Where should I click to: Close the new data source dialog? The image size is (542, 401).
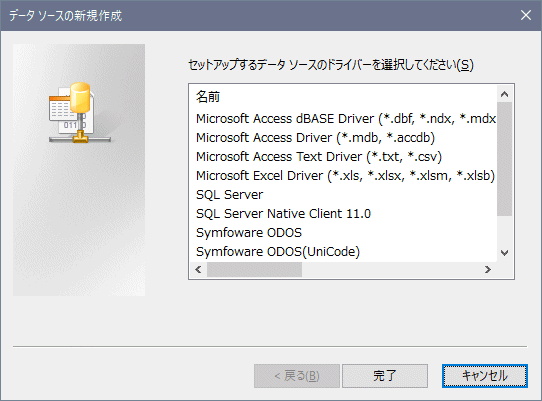pos(526,15)
